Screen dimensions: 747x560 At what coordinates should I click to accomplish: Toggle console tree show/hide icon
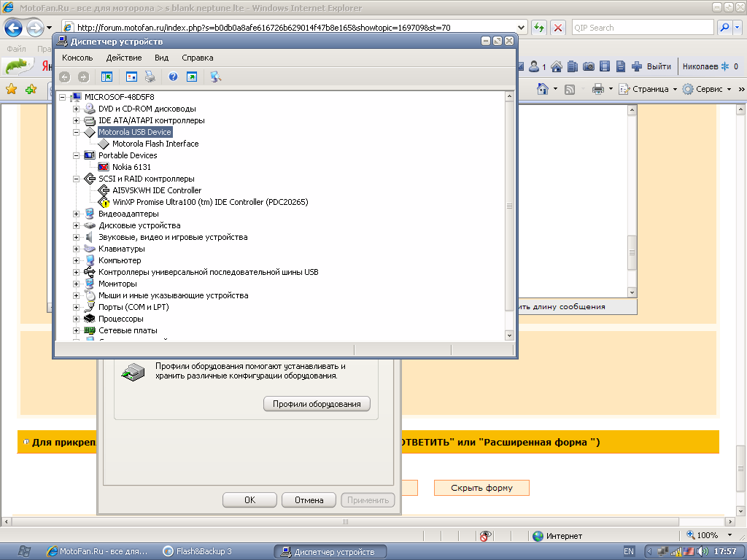107,77
